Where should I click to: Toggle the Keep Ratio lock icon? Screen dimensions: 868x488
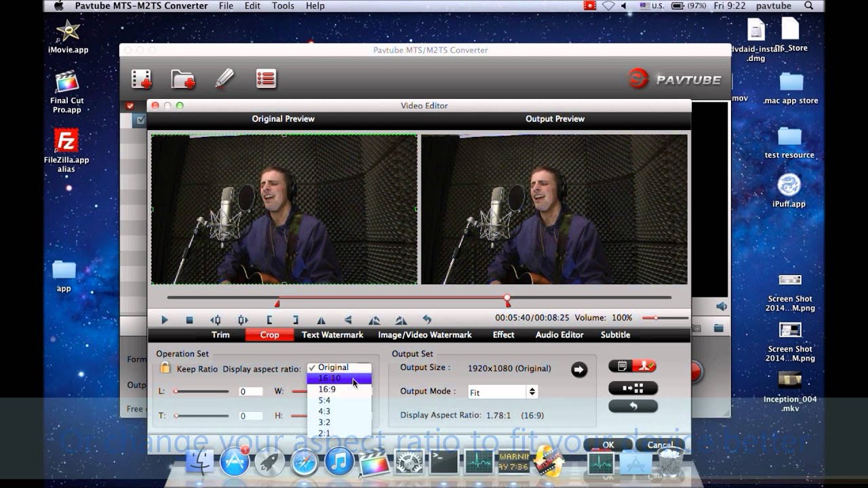click(165, 368)
